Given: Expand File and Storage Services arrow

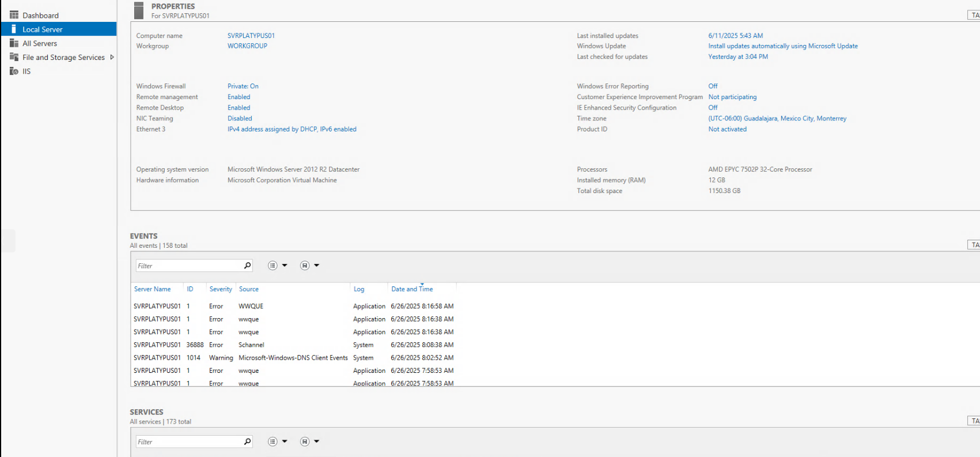Looking at the screenshot, I should (x=112, y=57).
